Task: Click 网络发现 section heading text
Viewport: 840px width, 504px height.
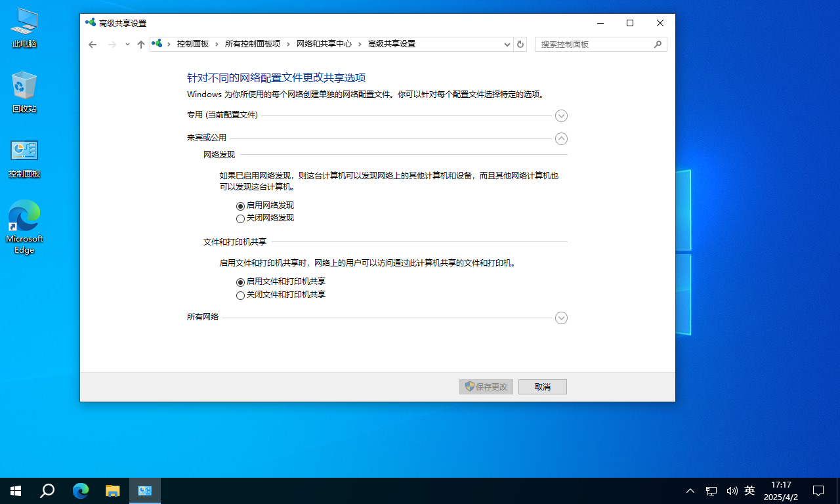Action: click(219, 155)
